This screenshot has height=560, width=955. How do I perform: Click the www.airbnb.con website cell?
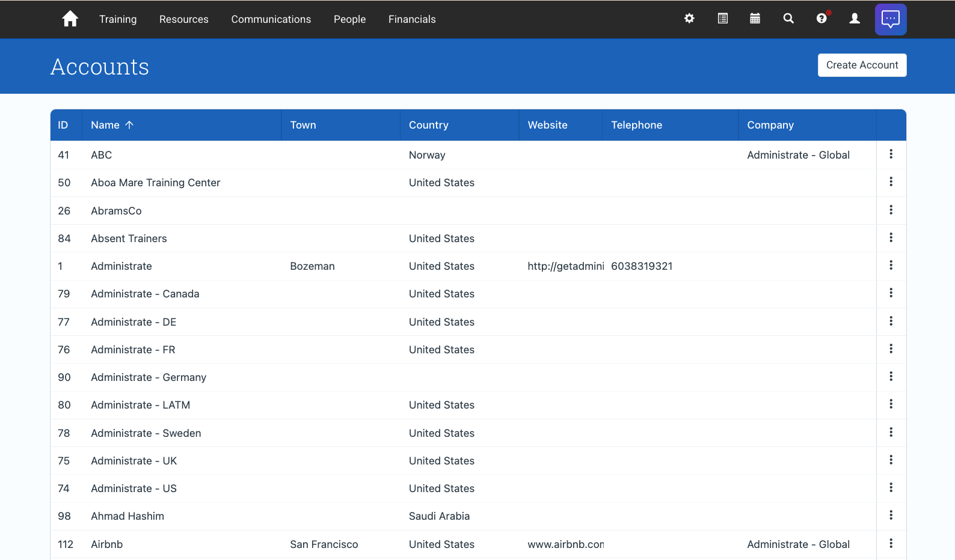point(566,544)
